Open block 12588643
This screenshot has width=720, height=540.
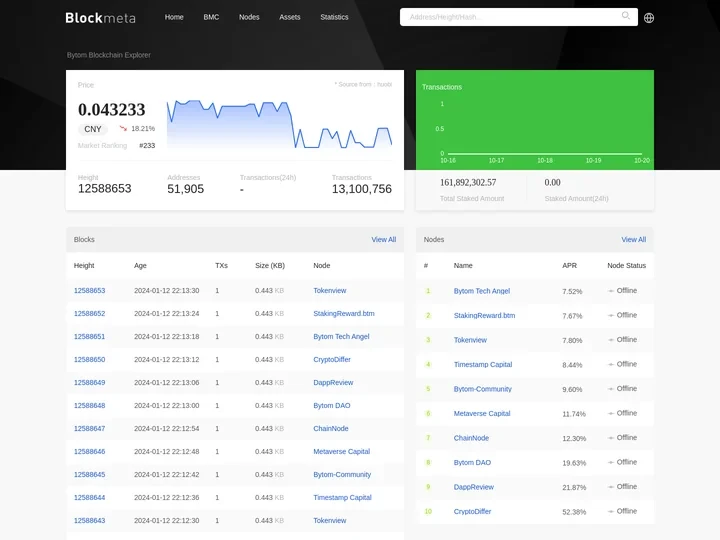point(90,520)
